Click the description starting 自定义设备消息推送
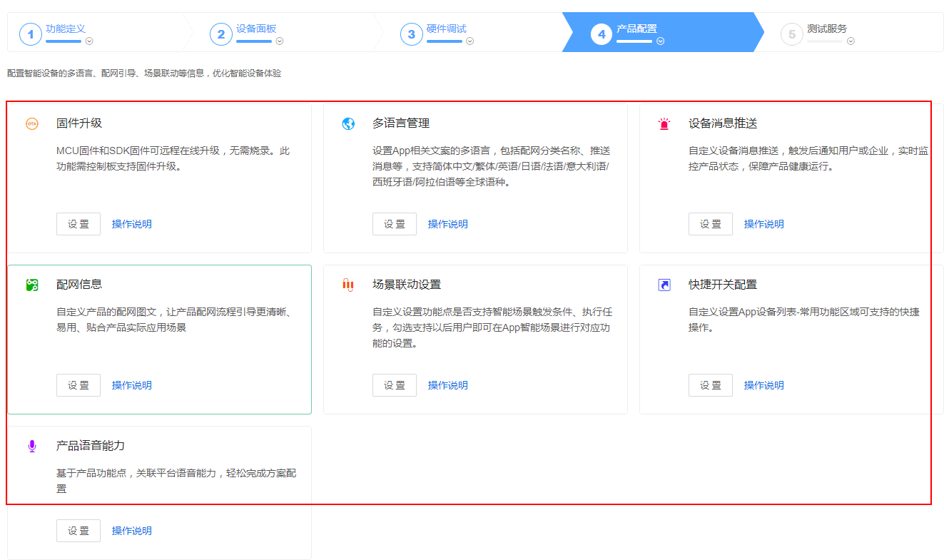944x560 pixels. coord(808,158)
